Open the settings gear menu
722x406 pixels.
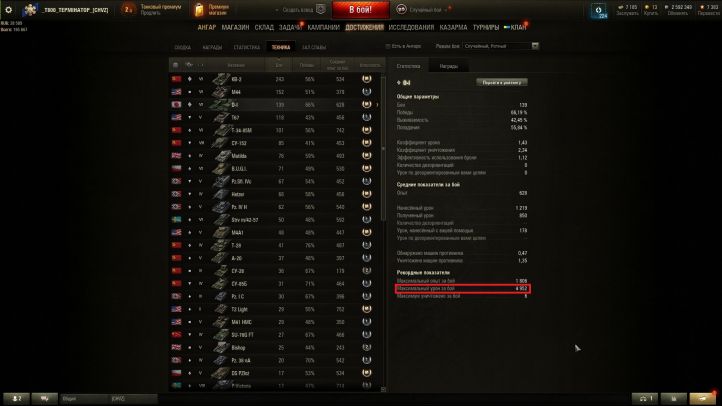[x=8, y=9]
